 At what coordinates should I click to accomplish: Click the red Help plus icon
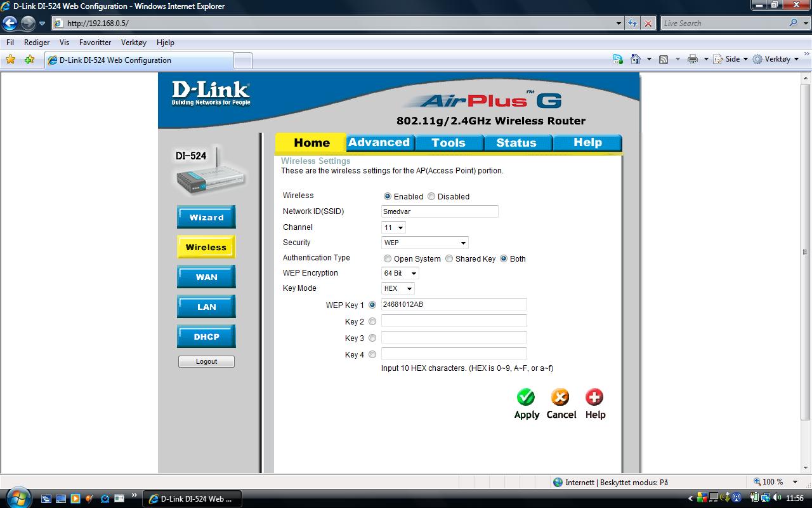click(x=594, y=398)
